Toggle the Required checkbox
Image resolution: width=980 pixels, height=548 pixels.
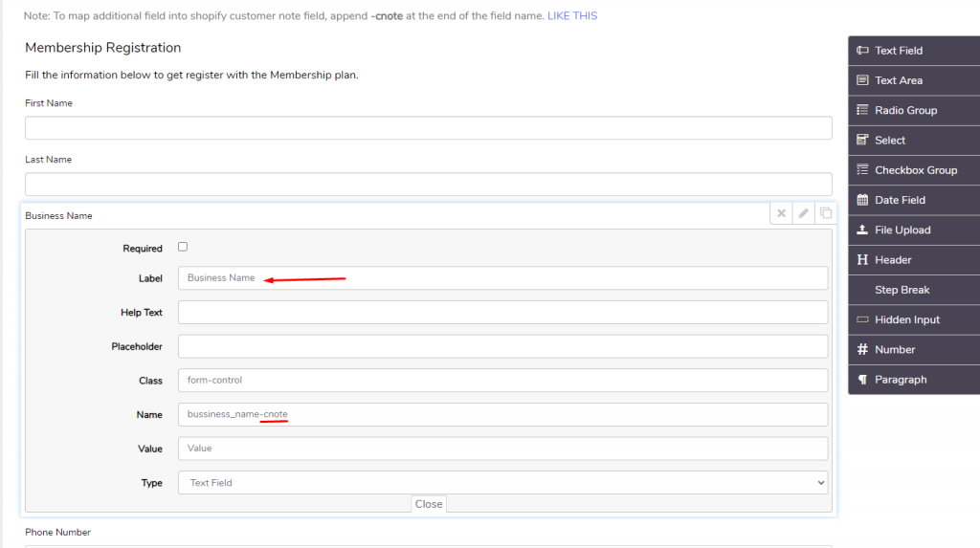[183, 247]
